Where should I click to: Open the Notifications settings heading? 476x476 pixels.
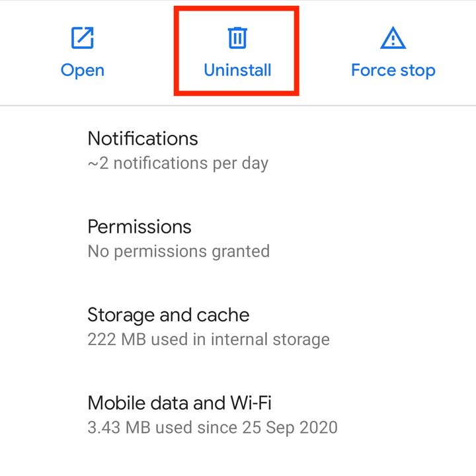143,138
